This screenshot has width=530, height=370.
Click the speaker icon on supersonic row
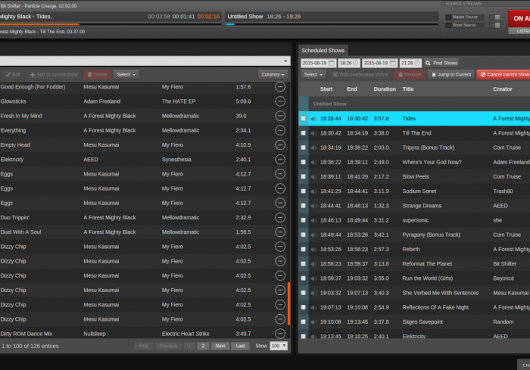(313, 220)
